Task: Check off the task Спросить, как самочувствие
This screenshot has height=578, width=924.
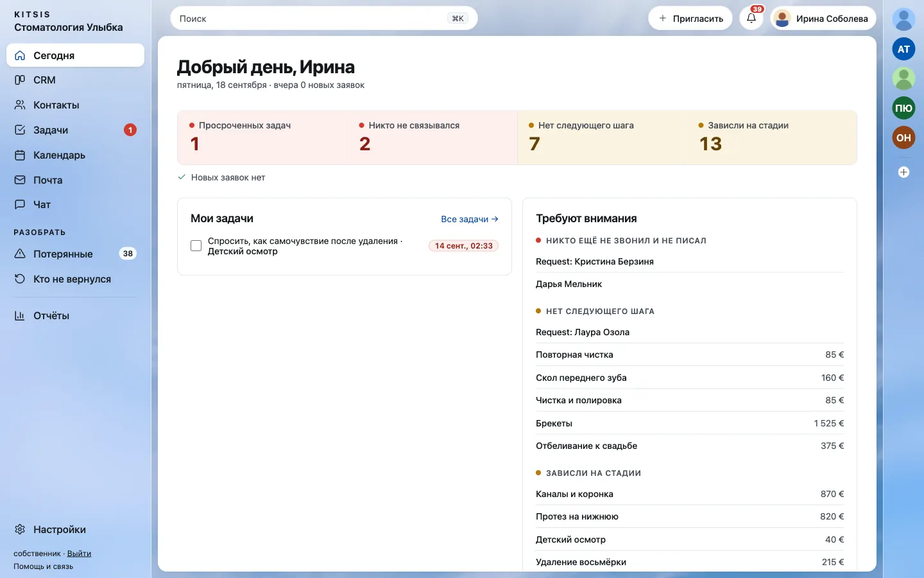Action: [x=196, y=246]
